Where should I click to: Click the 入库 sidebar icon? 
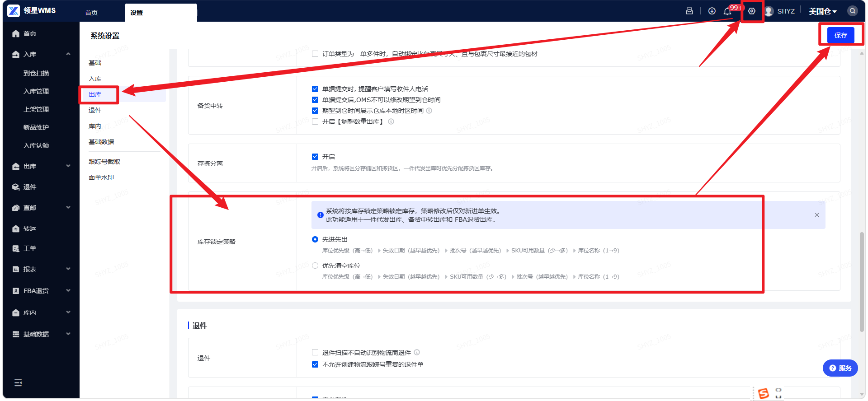[16, 54]
